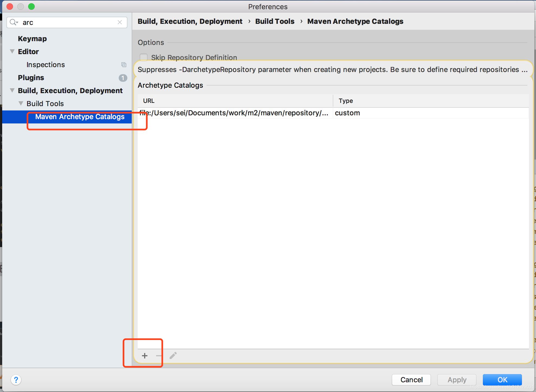Open search history via magnifier icon
The image size is (536, 392).
click(x=14, y=22)
